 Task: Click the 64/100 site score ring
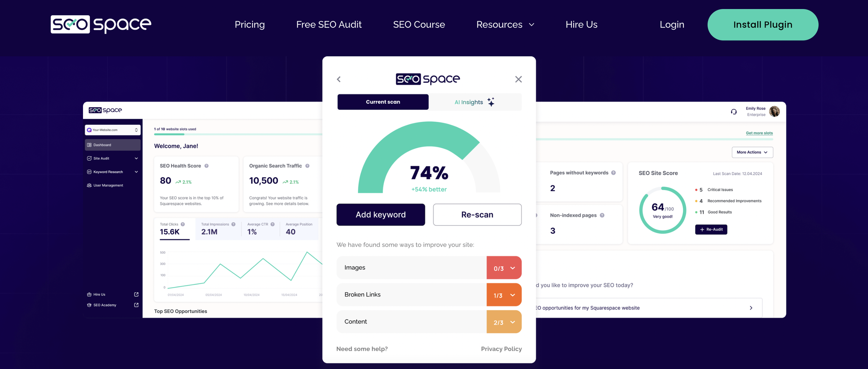(x=662, y=210)
